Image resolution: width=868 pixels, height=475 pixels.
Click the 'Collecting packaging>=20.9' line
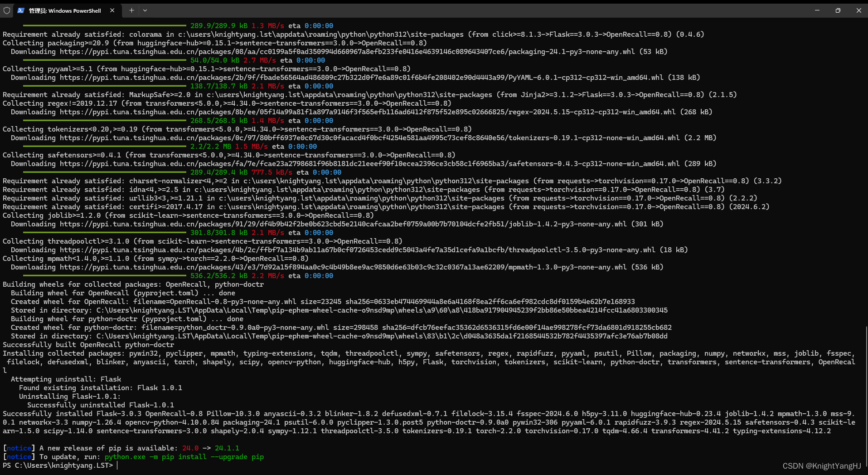(215, 43)
